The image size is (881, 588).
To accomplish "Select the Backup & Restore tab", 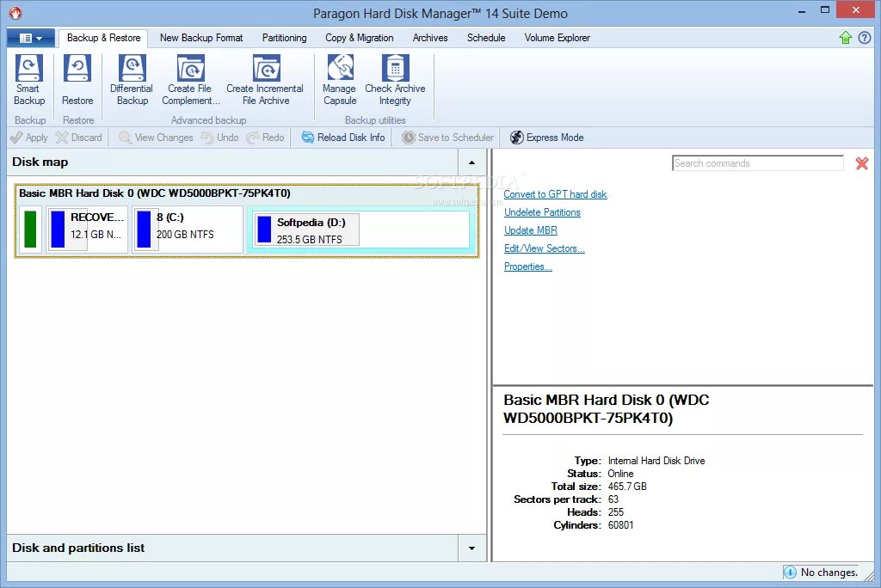I will (x=104, y=38).
